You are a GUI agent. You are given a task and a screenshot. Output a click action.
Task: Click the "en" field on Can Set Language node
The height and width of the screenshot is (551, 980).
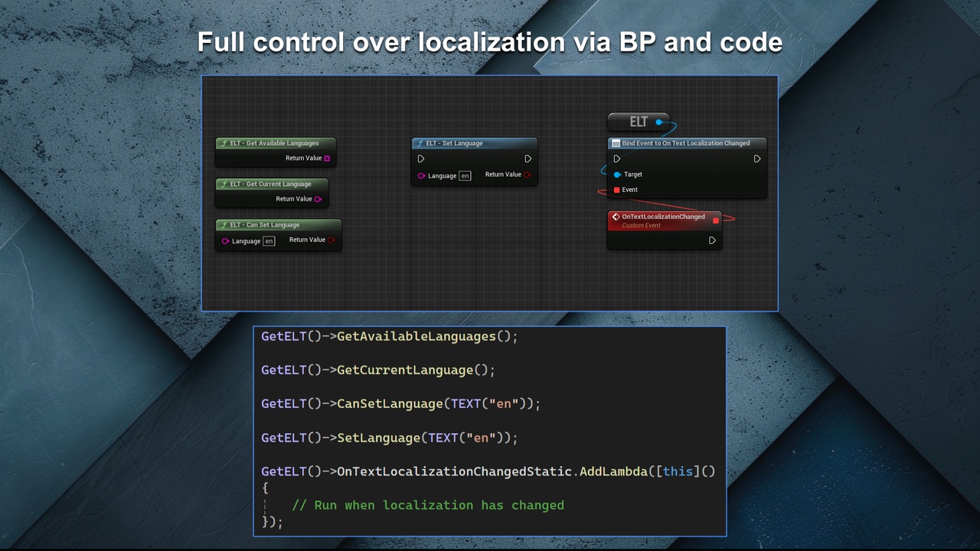(269, 241)
